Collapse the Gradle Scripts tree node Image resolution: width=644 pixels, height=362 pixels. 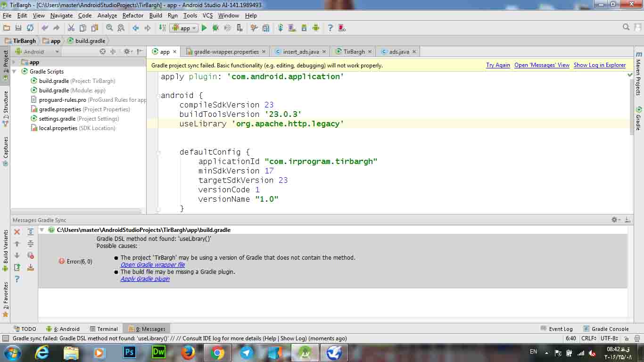point(14,72)
